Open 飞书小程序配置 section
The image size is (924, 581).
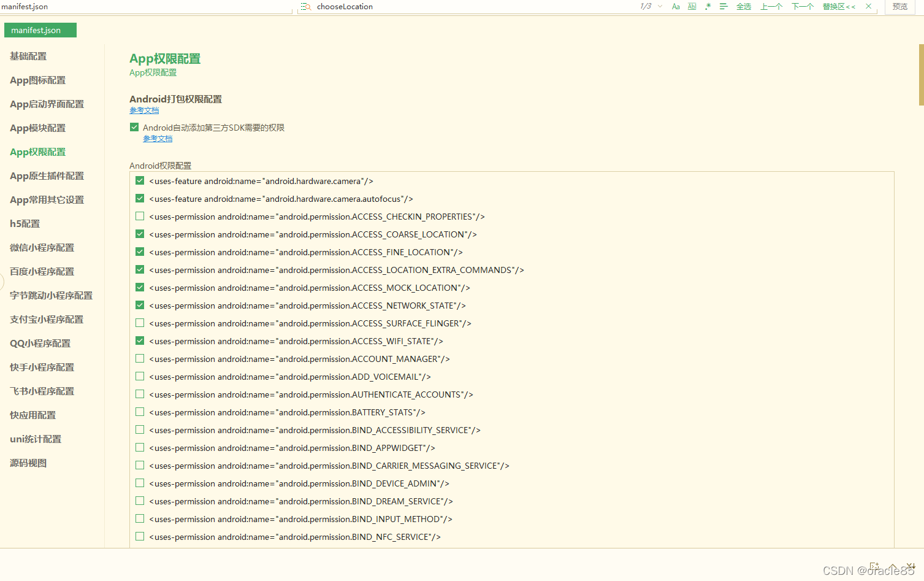42,391
